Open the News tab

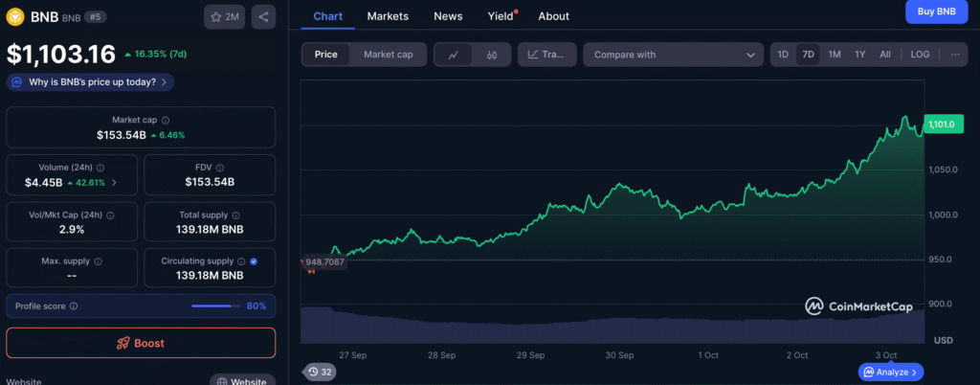448,16
